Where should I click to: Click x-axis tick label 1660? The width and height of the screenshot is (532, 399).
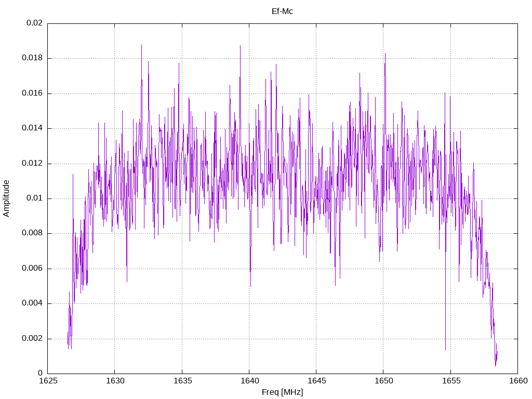(518, 381)
